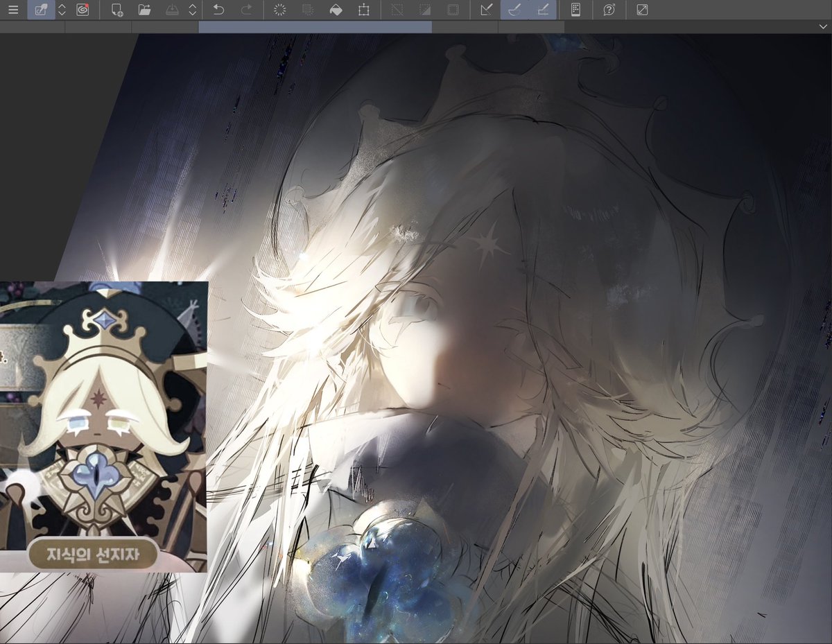
Task: Open Clip Studio Paint support help icon
Action: tap(609, 10)
